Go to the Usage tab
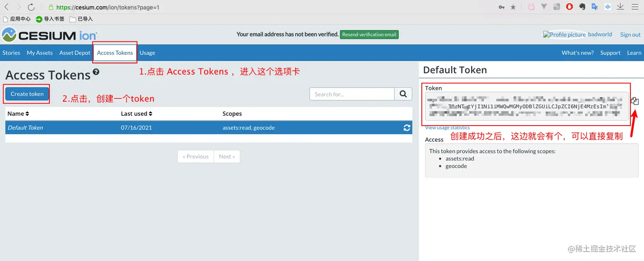 click(147, 53)
